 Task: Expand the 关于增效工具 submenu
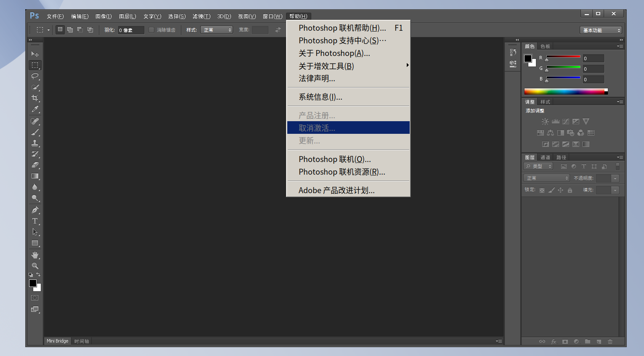(349, 66)
